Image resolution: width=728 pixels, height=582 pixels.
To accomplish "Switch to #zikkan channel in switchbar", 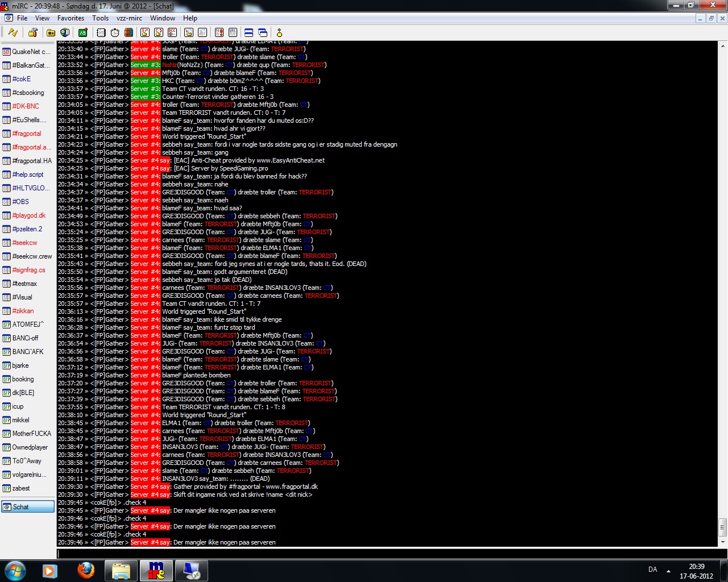I will 28,311.
